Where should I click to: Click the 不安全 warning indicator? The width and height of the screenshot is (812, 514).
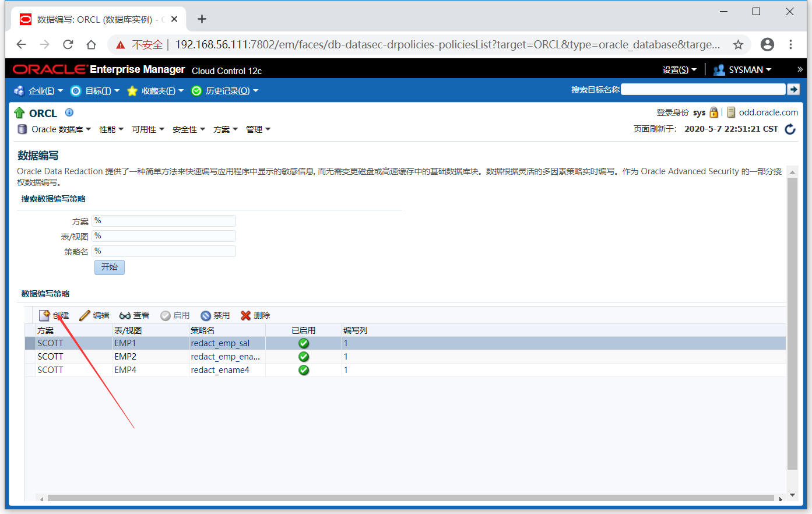140,45
